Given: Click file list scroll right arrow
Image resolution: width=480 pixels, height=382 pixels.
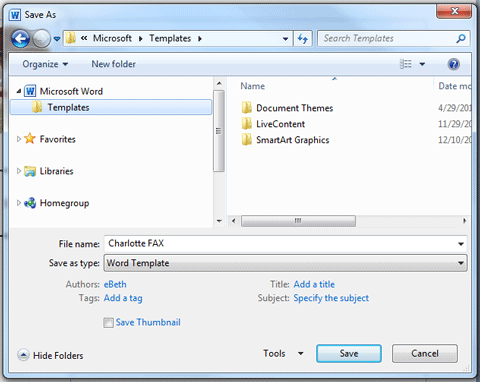Looking at the screenshot, I should tap(464, 221).
